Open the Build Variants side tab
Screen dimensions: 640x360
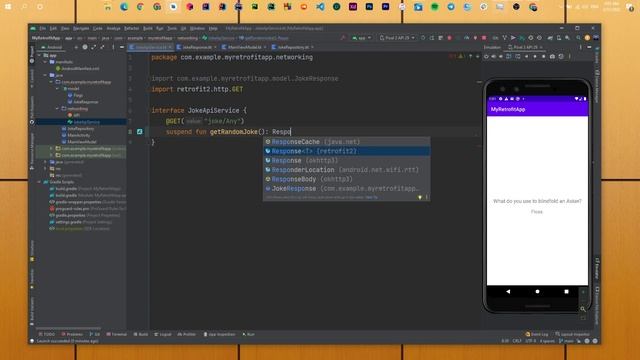coord(32,311)
